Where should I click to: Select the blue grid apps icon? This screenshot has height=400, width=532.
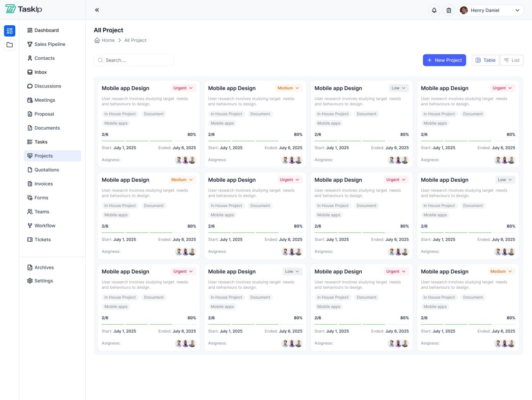click(10, 31)
